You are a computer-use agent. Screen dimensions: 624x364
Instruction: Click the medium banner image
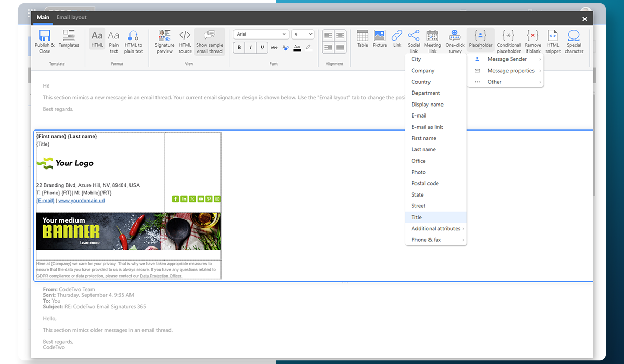click(128, 231)
